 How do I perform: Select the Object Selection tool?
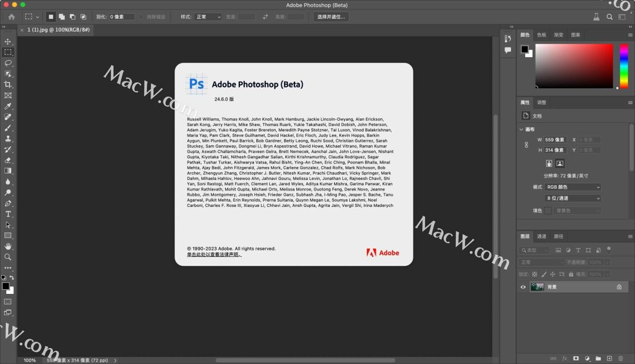(8, 74)
